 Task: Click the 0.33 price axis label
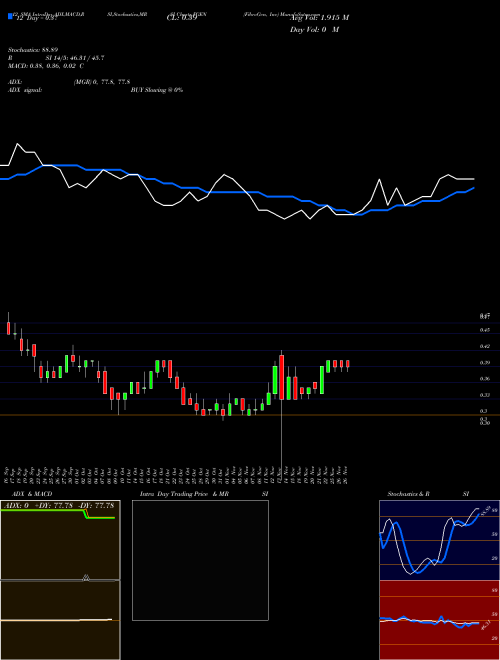click(485, 395)
